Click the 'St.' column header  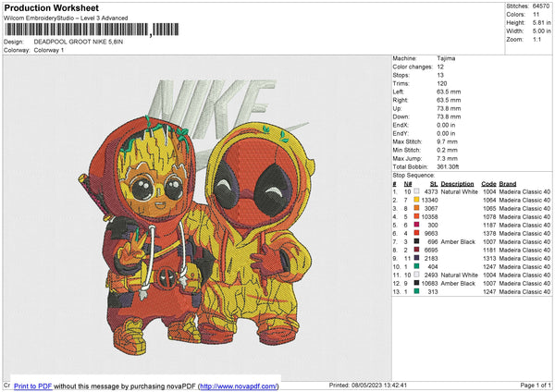[x=434, y=184]
